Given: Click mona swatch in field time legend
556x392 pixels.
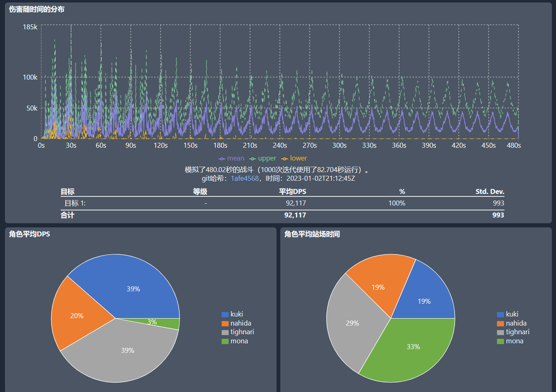Looking at the screenshot, I should click(x=500, y=341).
